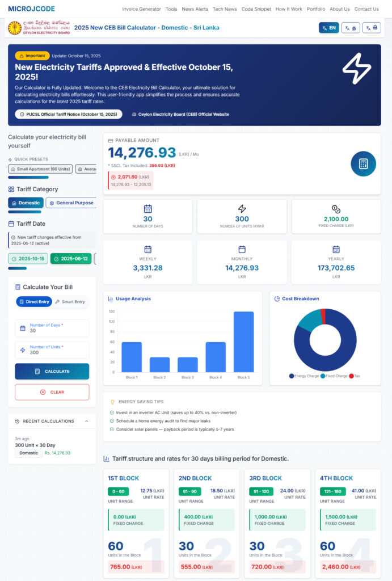The height and width of the screenshot is (581, 392).
Task: Pick the General Purpose tariff category
Action: (71, 203)
